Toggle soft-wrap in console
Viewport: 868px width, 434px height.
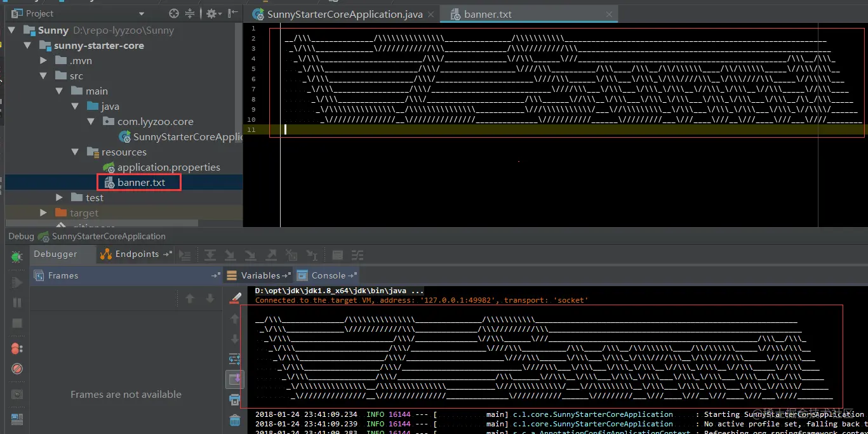[235, 359]
